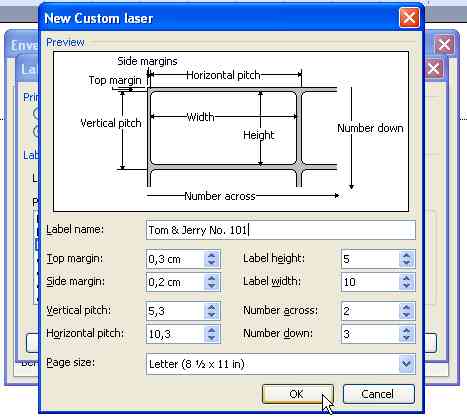Click the "Number across:" label text

tap(281, 310)
